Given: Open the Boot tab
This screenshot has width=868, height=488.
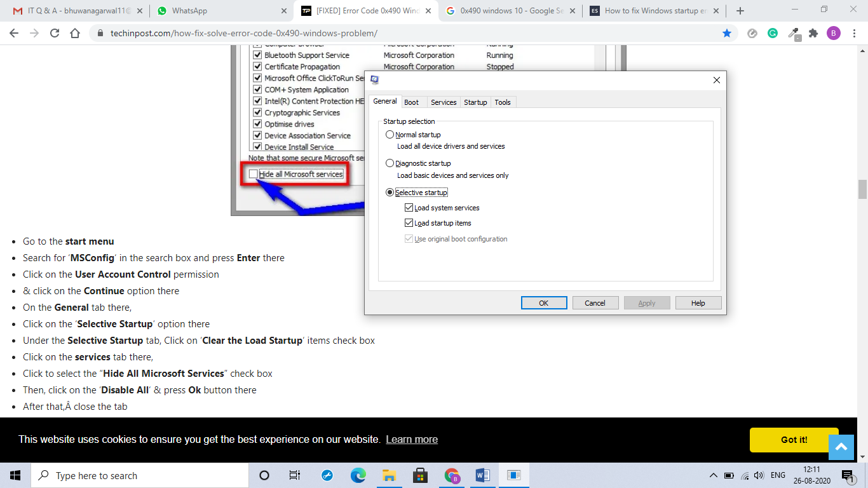Looking at the screenshot, I should [x=412, y=102].
